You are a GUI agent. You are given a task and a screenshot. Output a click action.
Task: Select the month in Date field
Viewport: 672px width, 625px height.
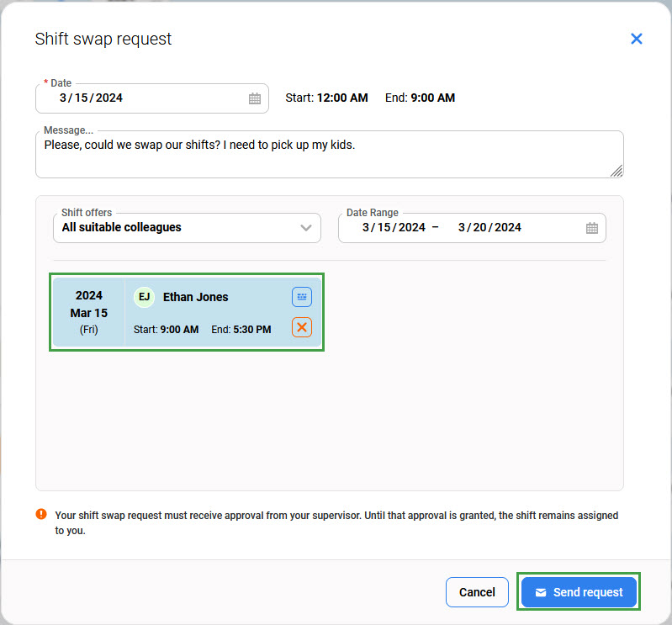coord(63,98)
